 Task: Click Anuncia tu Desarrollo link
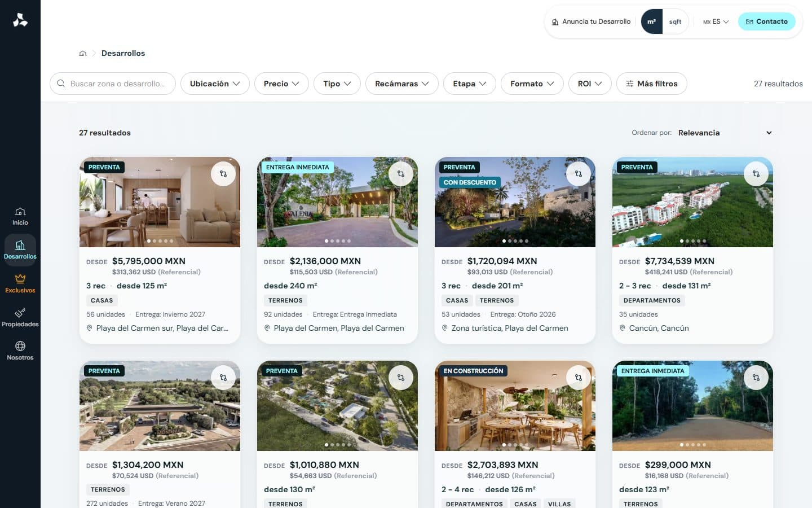pyautogui.click(x=591, y=21)
